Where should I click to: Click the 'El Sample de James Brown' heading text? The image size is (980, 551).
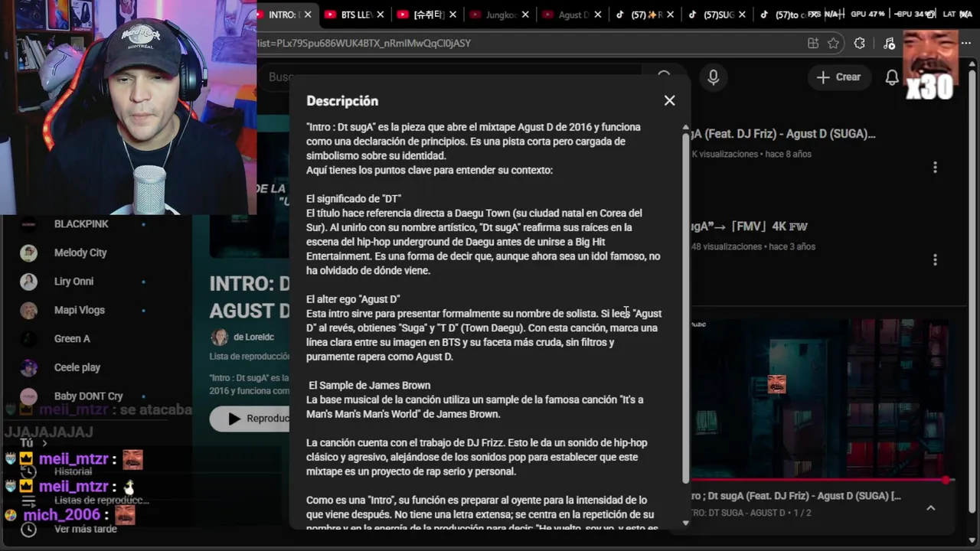(370, 386)
